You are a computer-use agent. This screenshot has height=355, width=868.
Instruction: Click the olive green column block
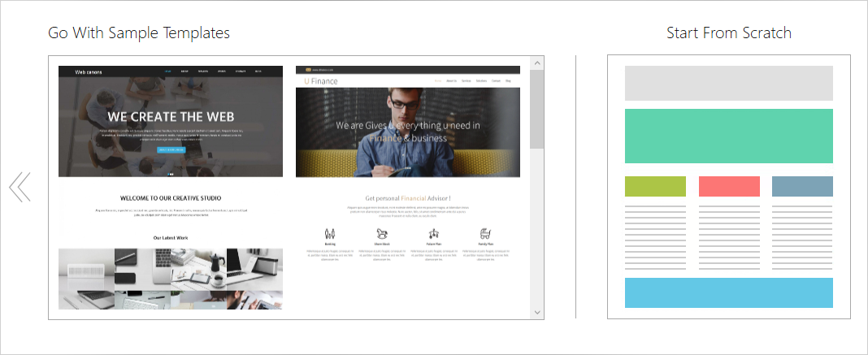[655, 186]
